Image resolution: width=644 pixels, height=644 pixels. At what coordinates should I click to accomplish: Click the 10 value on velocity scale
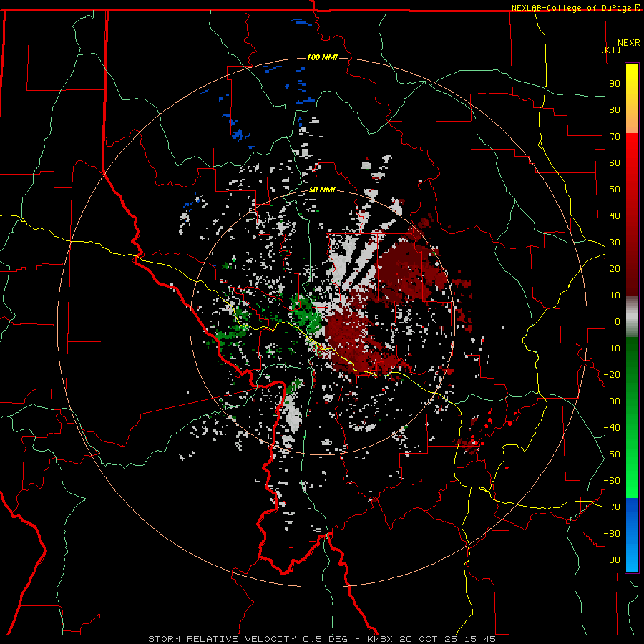click(615, 296)
